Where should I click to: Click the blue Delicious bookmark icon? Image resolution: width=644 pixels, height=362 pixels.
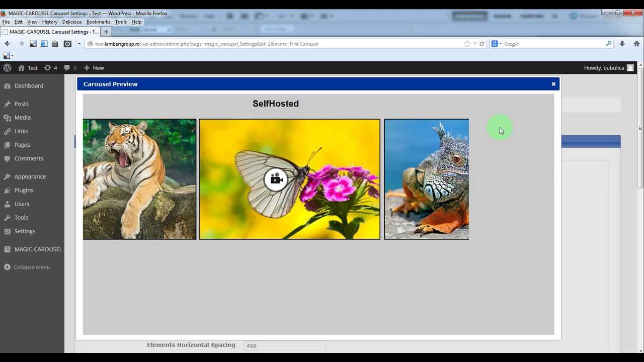coord(44,44)
